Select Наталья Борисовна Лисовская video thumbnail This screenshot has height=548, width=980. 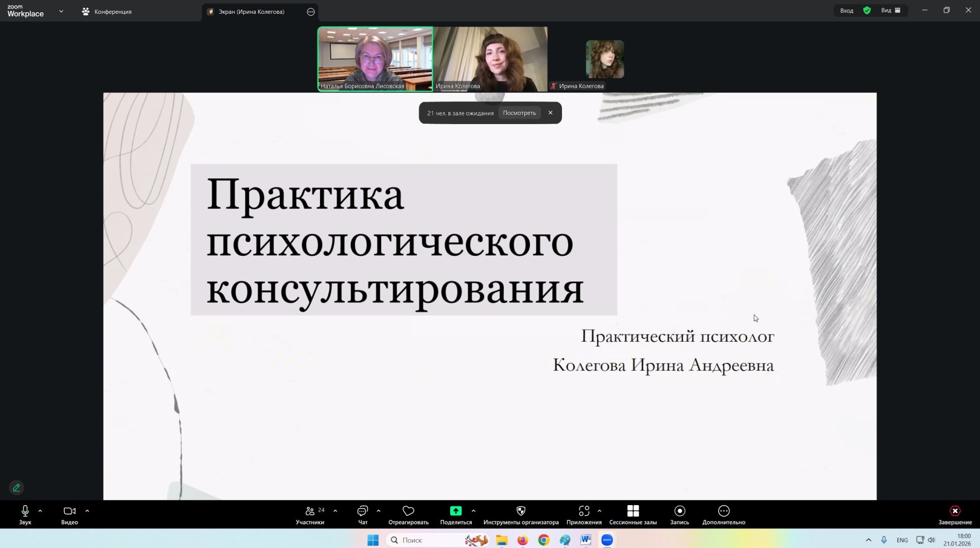pyautogui.click(x=375, y=59)
